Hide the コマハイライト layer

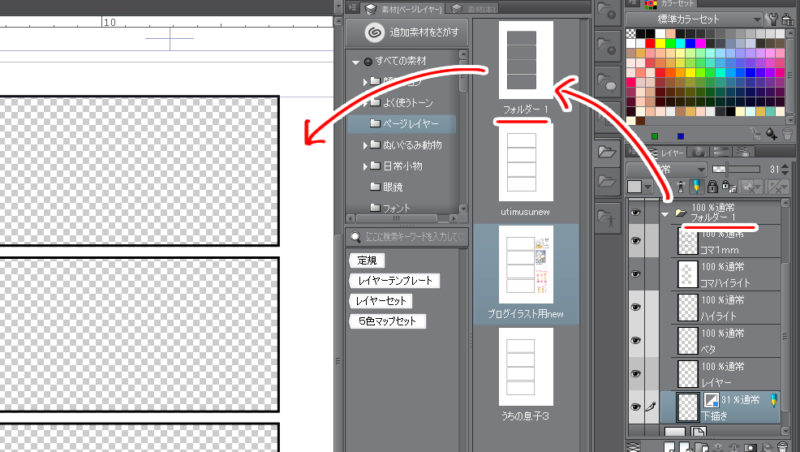tap(635, 274)
